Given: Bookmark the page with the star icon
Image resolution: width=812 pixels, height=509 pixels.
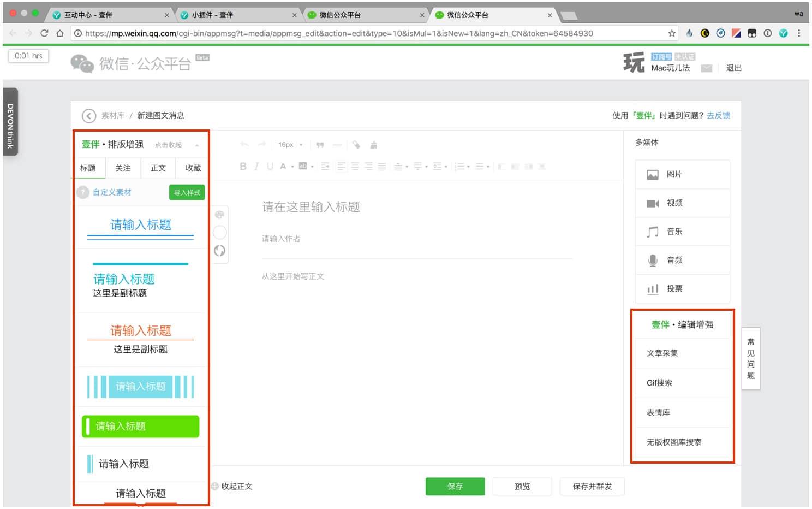Looking at the screenshot, I should (672, 33).
